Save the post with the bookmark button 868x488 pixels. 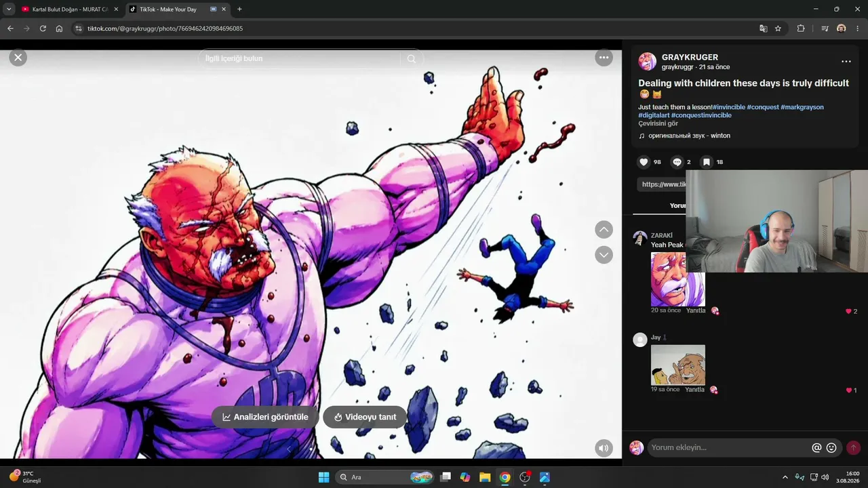point(706,162)
